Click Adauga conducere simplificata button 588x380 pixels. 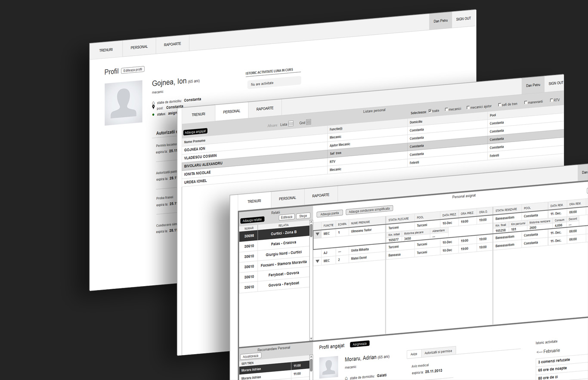[369, 211]
